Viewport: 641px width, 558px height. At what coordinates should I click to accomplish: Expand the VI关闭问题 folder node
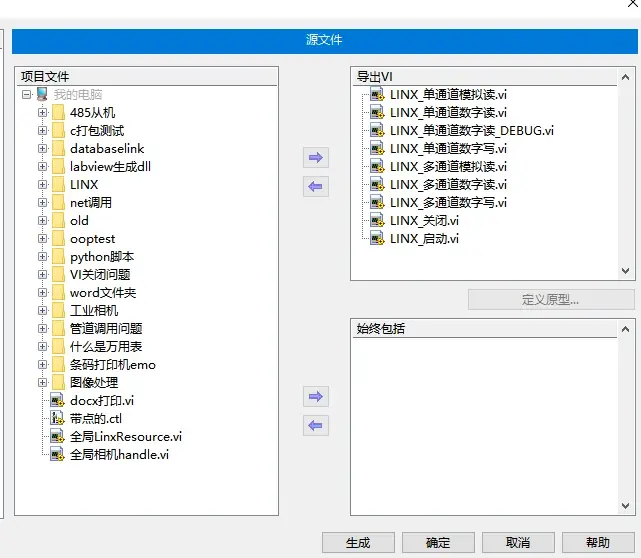(x=43, y=274)
